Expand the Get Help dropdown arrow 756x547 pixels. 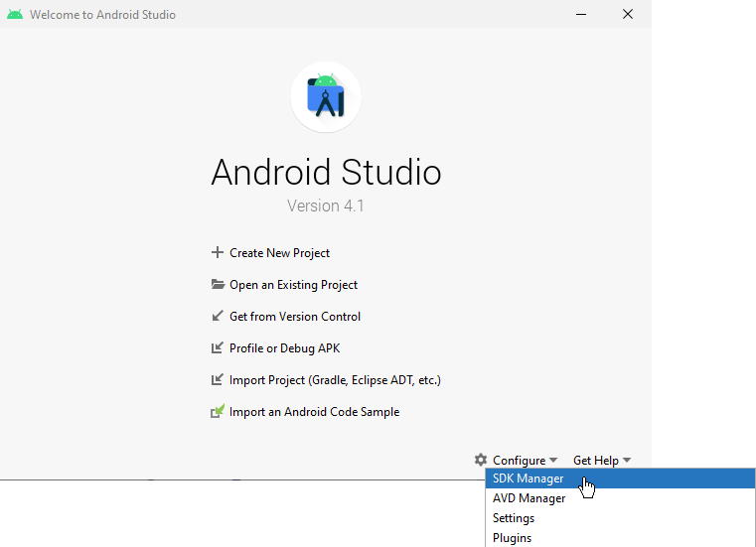click(x=627, y=461)
